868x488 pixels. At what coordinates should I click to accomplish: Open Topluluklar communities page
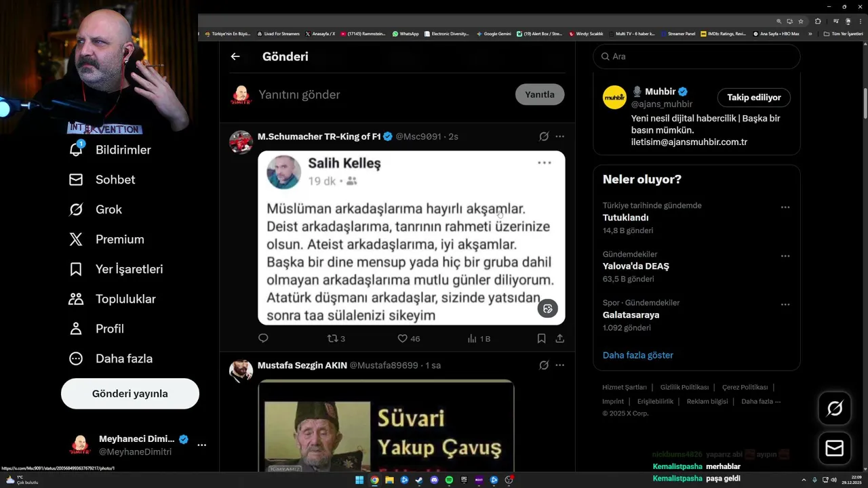tap(112, 299)
